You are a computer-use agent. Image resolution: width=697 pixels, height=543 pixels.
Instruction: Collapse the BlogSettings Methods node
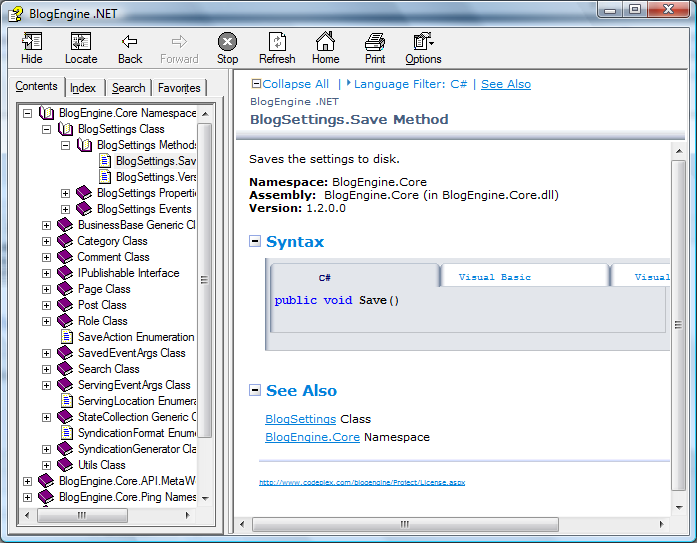coord(65,145)
